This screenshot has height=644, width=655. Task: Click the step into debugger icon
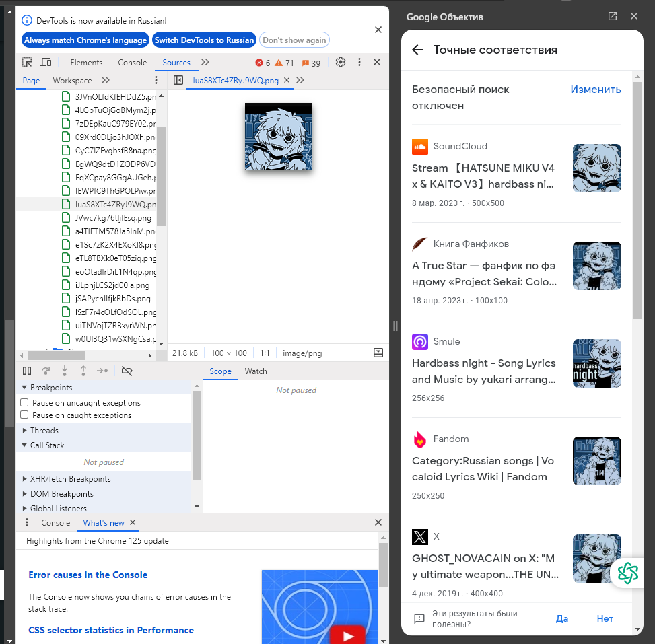point(65,371)
